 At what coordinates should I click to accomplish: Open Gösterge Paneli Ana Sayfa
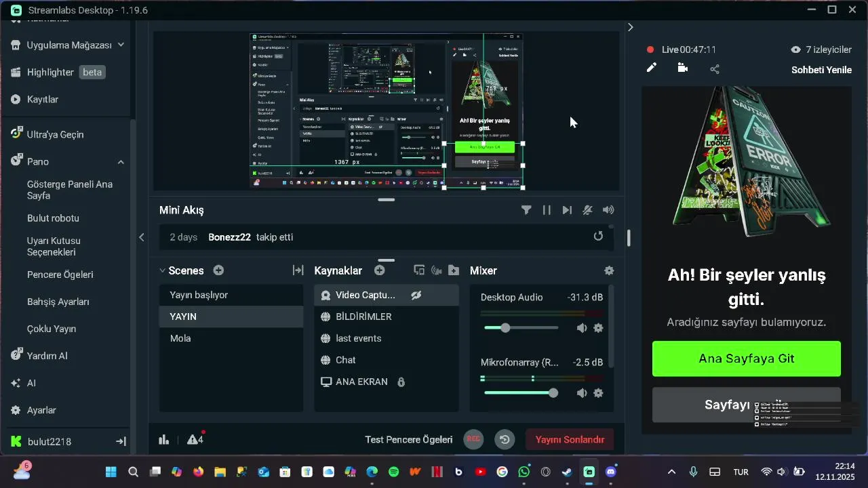[70, 190]
